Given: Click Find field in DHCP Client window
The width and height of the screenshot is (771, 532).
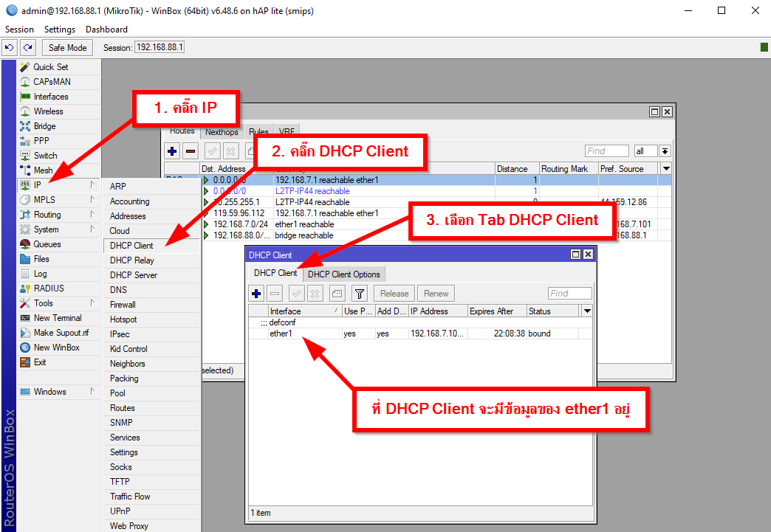Looking at the screenshot, I should 570,293.
